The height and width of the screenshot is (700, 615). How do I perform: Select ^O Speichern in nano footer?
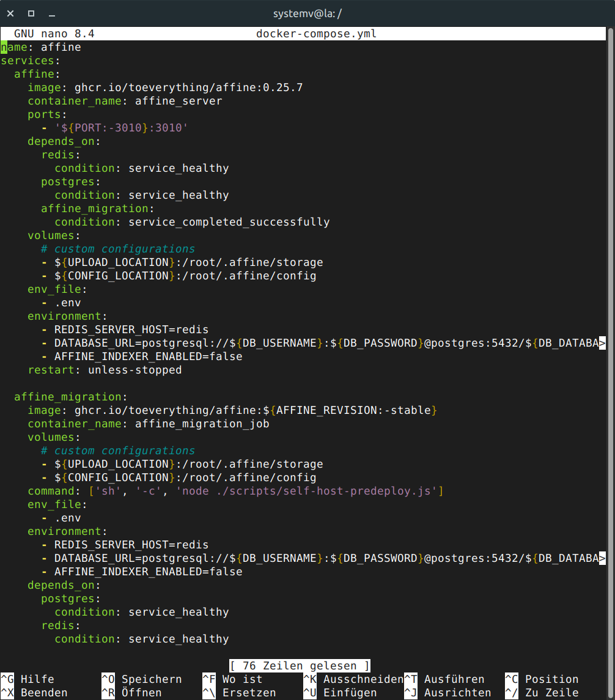141,679
